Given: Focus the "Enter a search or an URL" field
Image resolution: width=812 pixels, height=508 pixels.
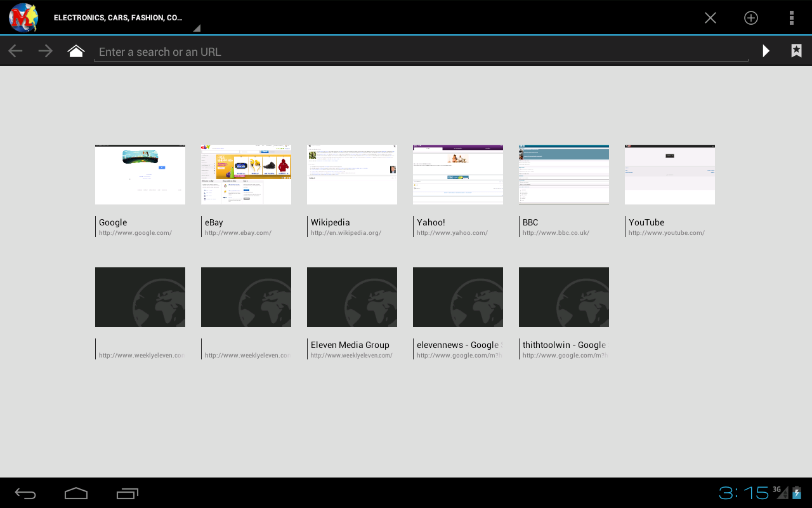Looking at the screenshot, I should 421,52.
